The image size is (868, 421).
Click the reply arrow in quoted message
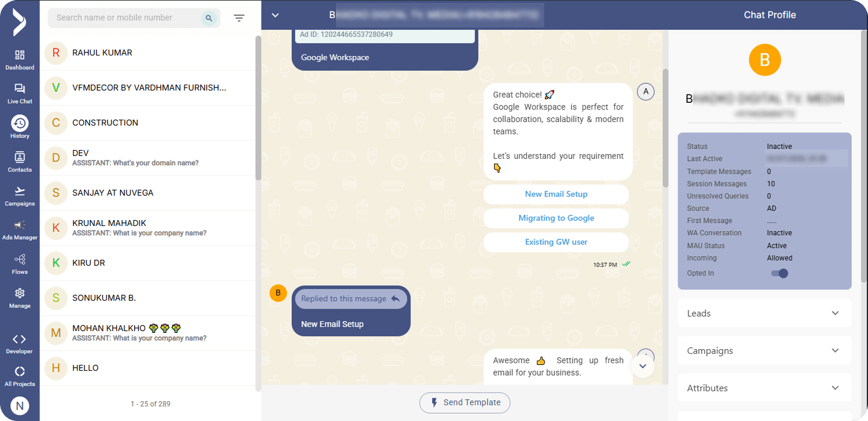click(395, 298)
